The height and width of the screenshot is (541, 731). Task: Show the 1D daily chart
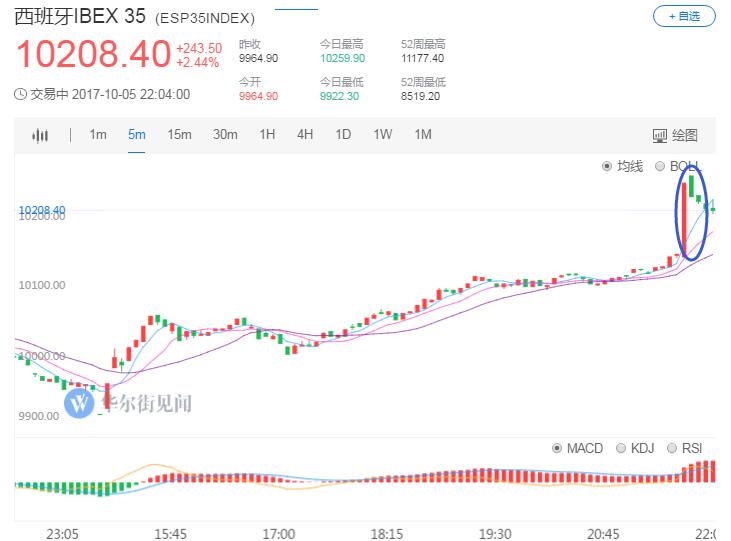(x=343, y=135)
